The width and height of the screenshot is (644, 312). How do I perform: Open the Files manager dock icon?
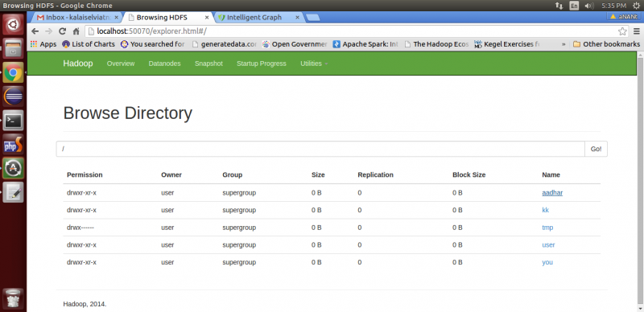pos(13,48)
